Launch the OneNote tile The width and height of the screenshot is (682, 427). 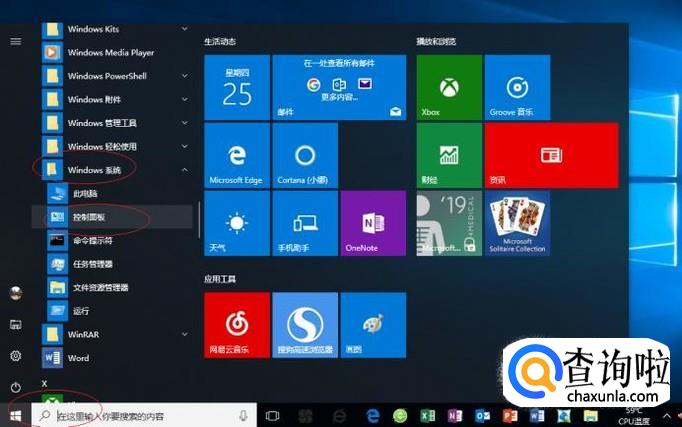372,223
